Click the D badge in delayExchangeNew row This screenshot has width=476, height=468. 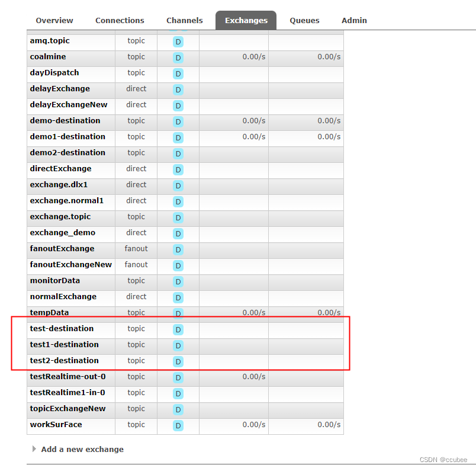click(178, 105)
